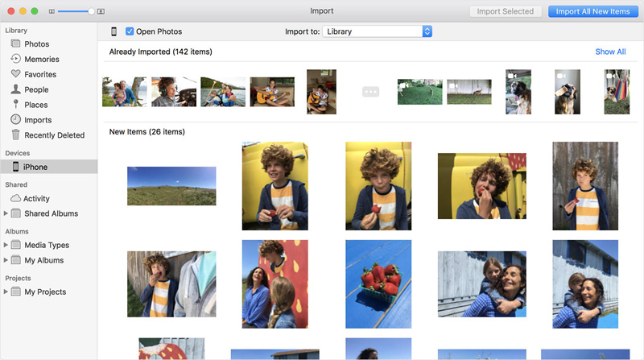
Task: Select the Recently Deleted trash icon
Action: click(x=15, y=135)
